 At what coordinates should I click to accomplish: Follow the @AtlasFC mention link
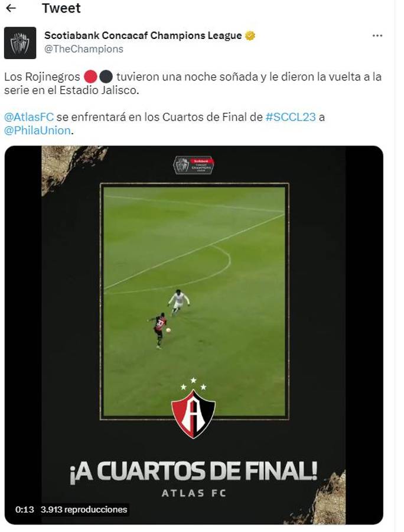point(29,117)
